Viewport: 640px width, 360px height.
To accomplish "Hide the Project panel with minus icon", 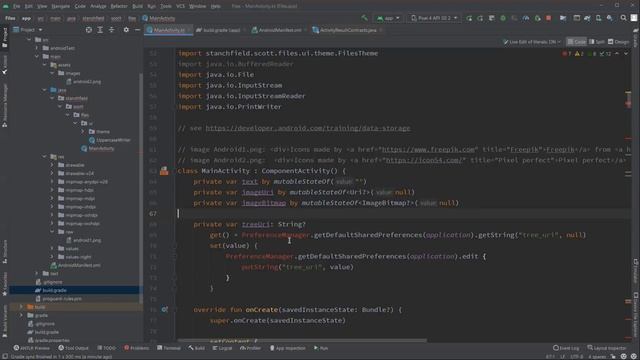I will [x=137, y=30].
